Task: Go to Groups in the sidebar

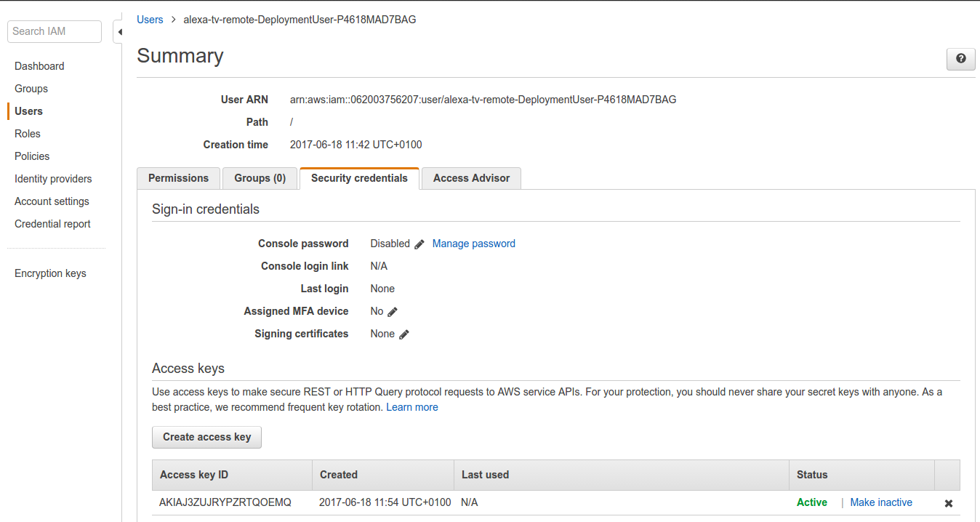Action: [x=31, y=89]
